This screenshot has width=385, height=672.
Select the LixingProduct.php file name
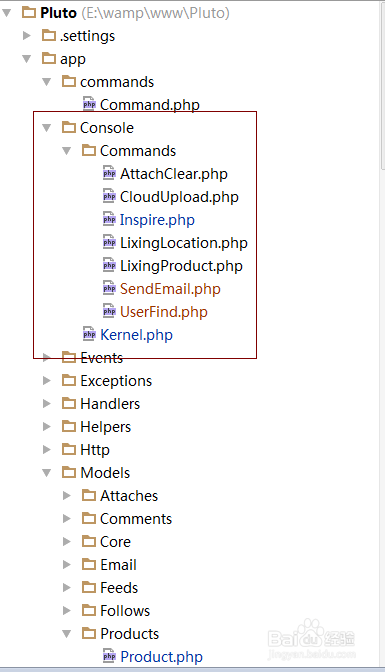coord(181,266)
